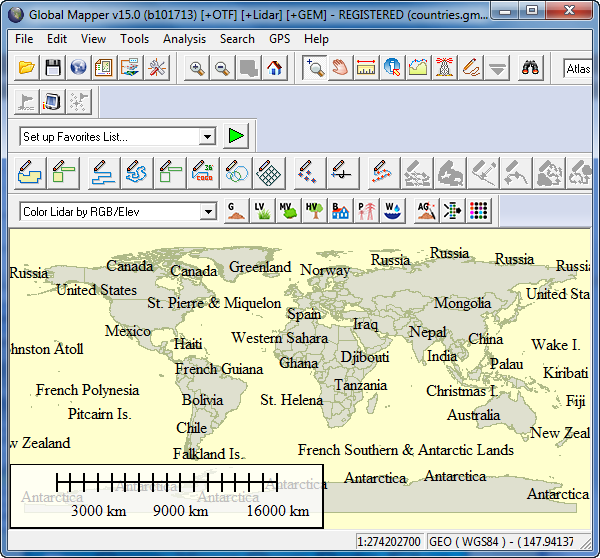Open the Analysis menu
The height and width of the screenshot is (558, 600).
[184, 39]
